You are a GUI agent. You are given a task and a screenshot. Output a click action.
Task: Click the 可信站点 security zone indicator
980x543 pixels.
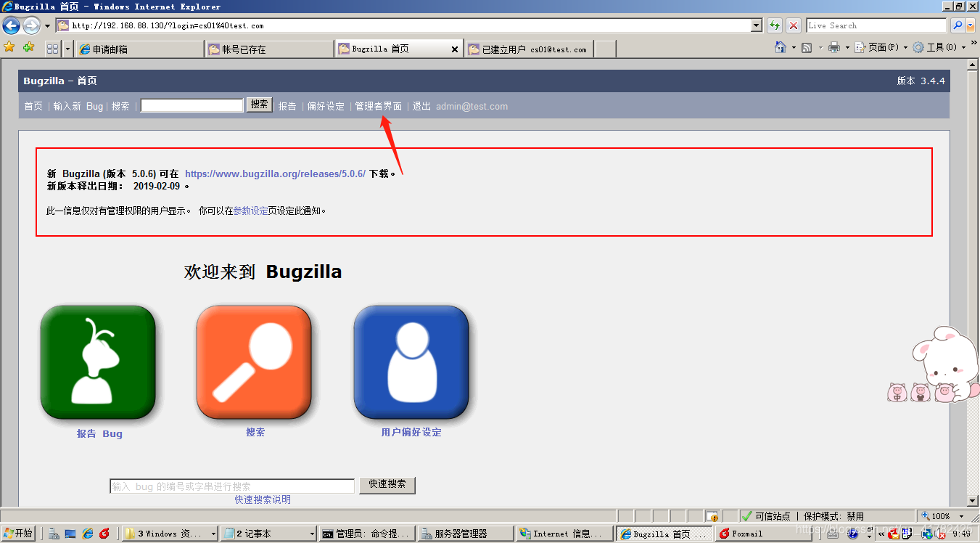(x=766, y=516)
